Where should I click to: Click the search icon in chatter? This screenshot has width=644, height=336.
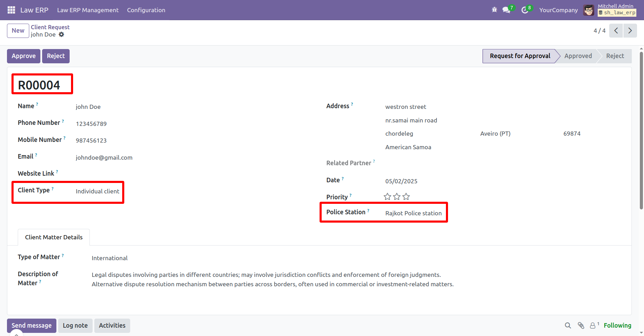[568, 326]
